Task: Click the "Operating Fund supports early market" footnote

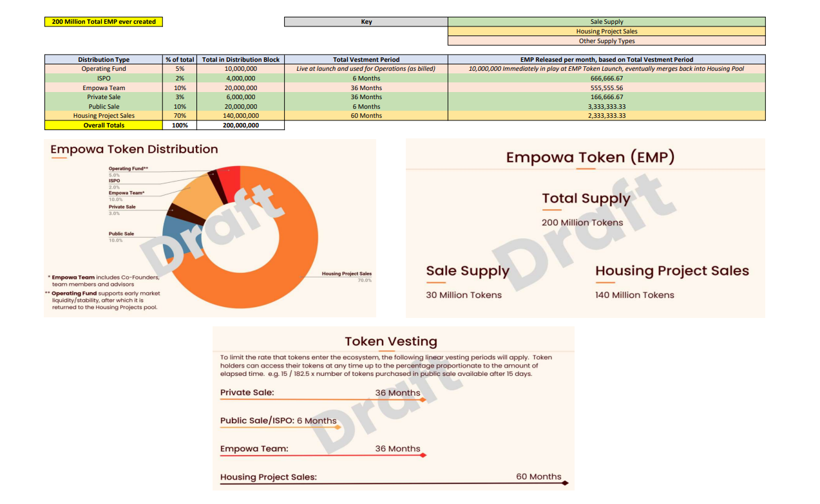Action: (103, 300)
